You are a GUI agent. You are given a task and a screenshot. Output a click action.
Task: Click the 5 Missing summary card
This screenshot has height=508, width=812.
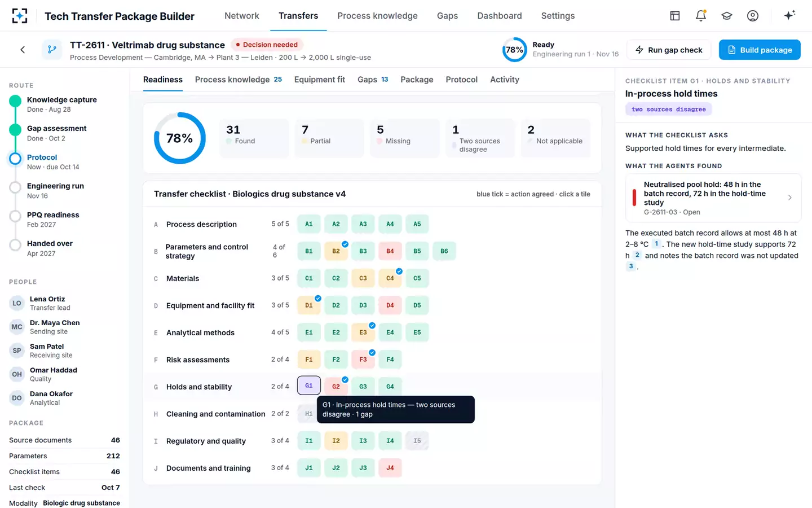point(405,138)
